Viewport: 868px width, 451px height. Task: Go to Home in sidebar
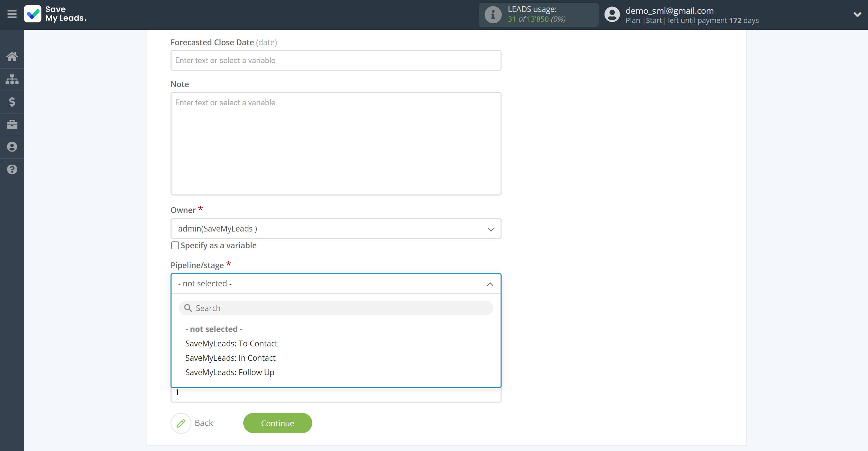pos(12,56)
